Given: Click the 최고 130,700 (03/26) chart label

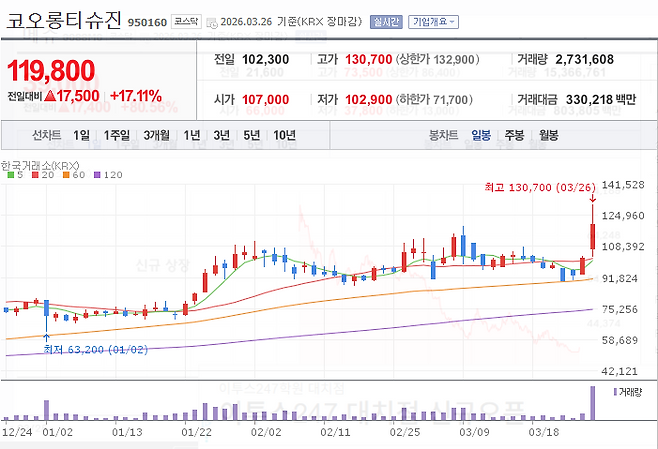Looking at the screenshot, I should click(x=540, y=187).
